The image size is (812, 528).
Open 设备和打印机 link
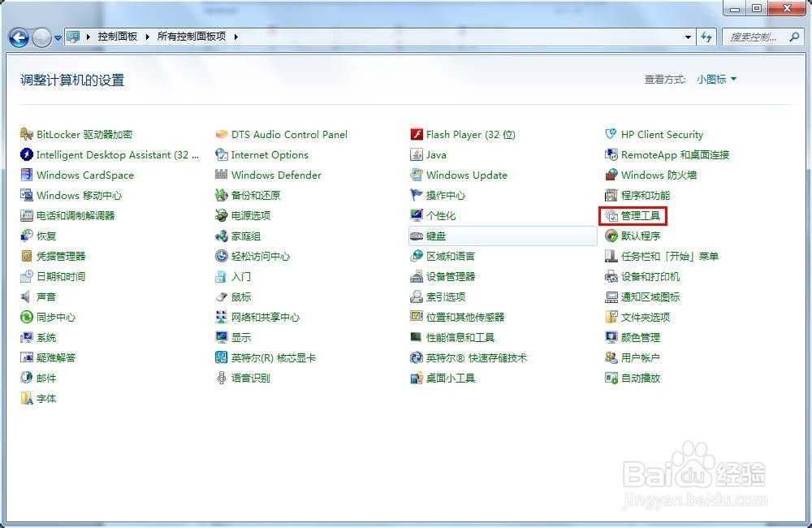(650, 277)
